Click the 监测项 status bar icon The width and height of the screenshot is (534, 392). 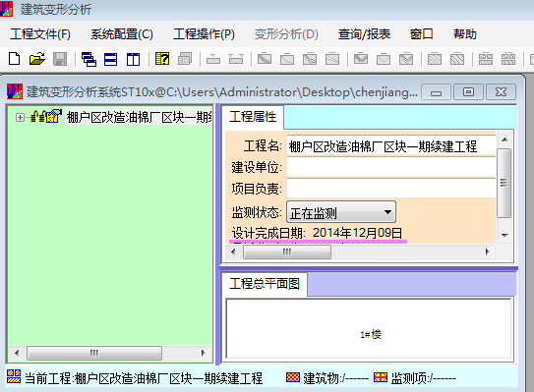pyautogui.click(x=381, y=377)
